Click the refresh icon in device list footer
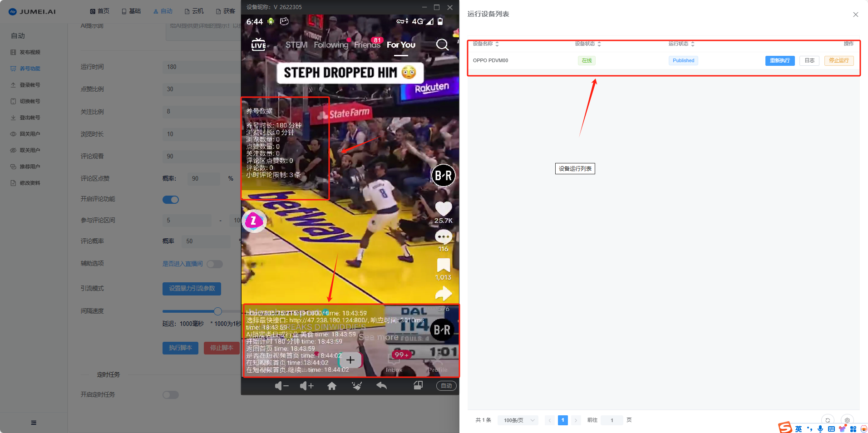This screenshot has width=868, height=433. (x=828, y=420)
